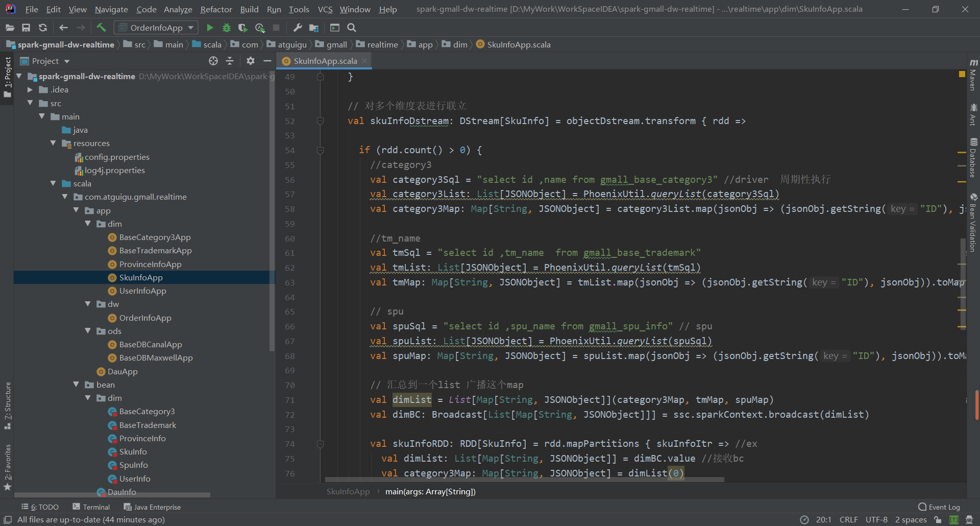Open the OrderInfoApp run configuration dropdown

tap(156, 28)
